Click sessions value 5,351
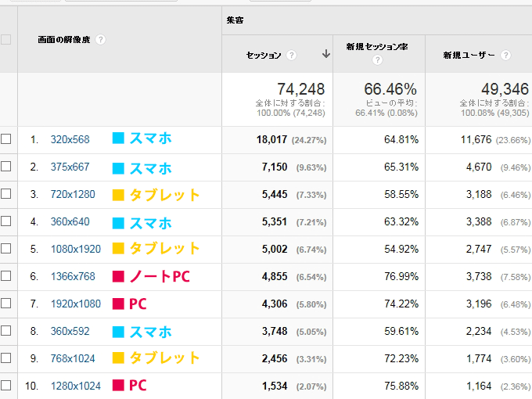Image resolution: width=532 pixels, height=399 pixels. coord(275,222)
